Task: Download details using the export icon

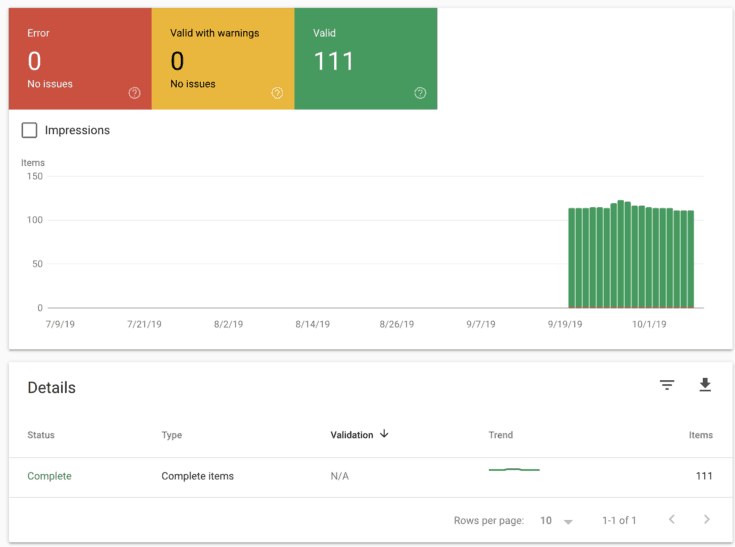Action: click(x=705, y=385)
